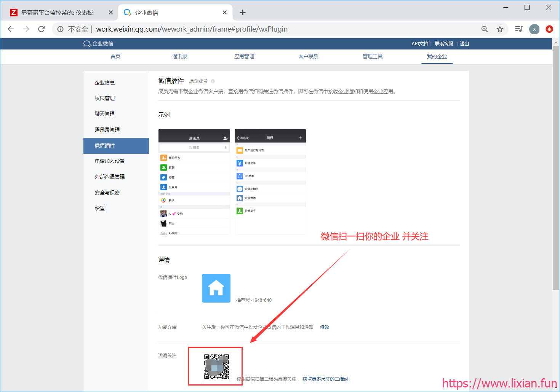Open a new browser tab
Image resolution: width=560 pixels, height=392 pixels.
coord(243,13)
